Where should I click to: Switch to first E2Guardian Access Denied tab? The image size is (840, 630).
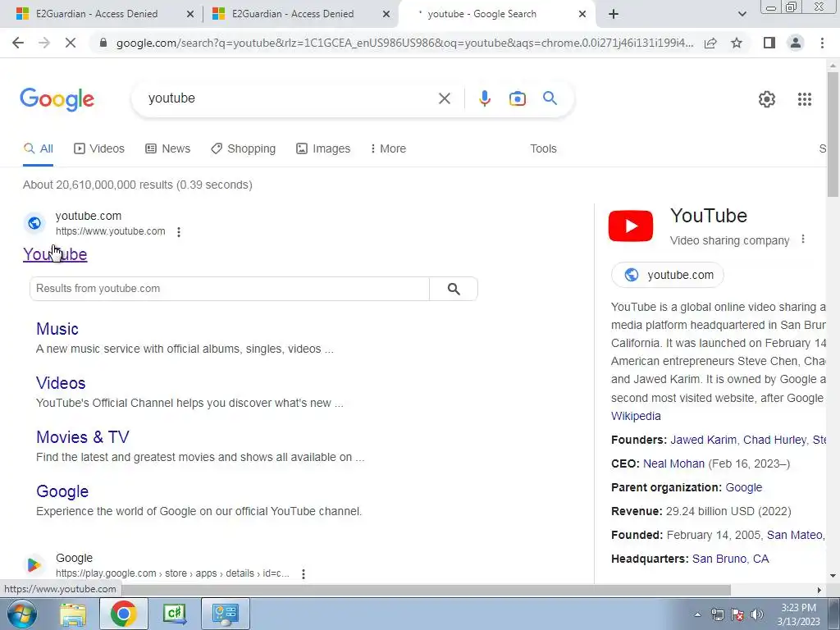click(x=97, y=14)
